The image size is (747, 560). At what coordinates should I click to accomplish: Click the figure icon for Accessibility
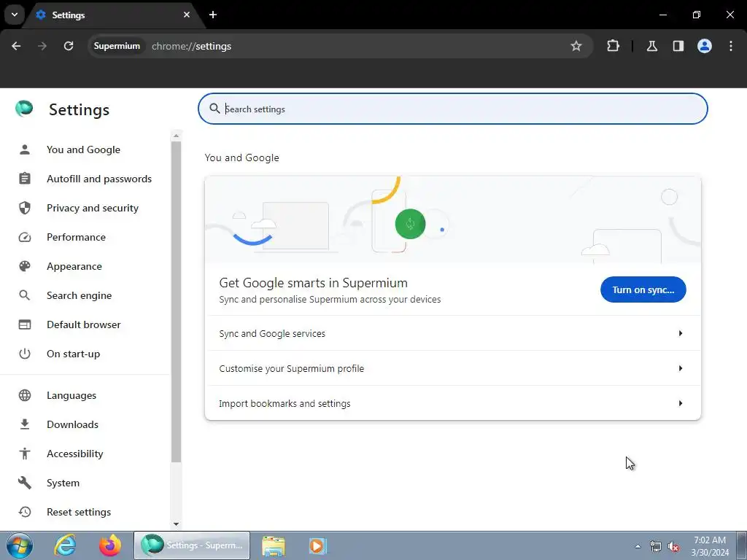coord(25,454)
